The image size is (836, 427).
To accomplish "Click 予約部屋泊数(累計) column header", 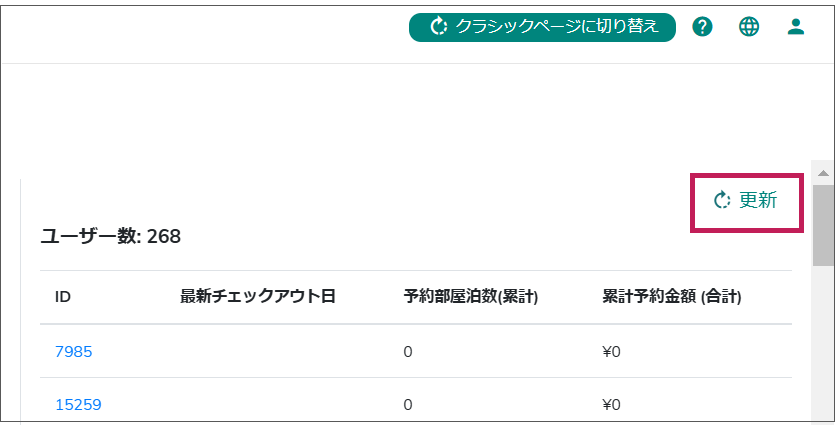I will (x=471, y=297).
